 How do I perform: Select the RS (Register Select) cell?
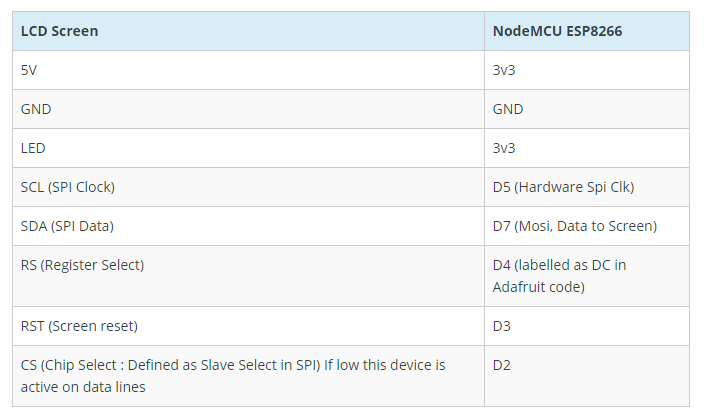[x=248, y=276]
